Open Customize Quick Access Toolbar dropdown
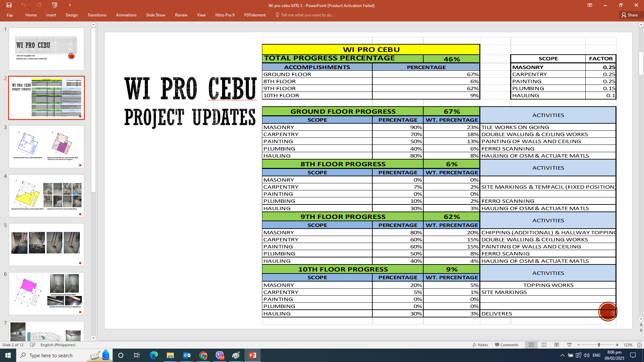This screenshot has height=362, width=644. (x=70, y=5)
